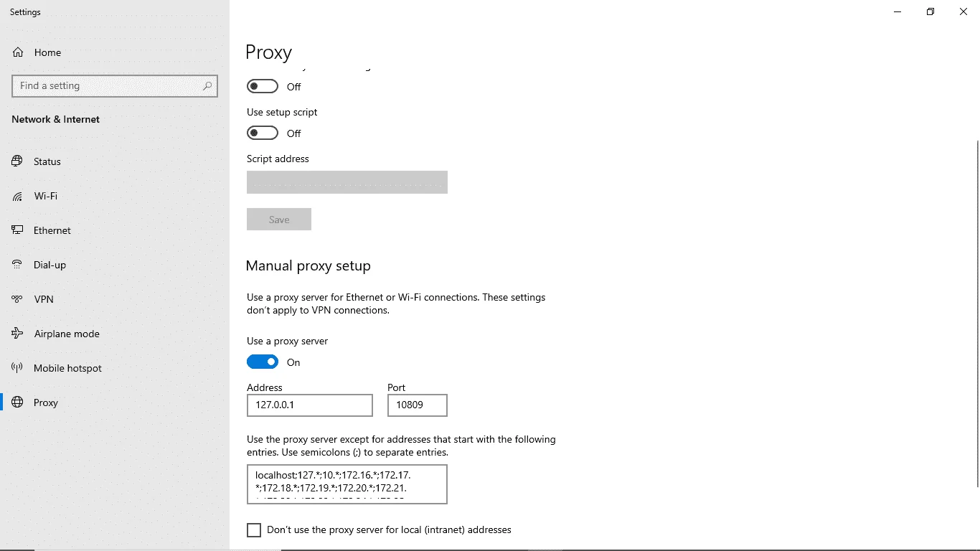980x551 pixels.
Task: Select Dial-up in the sidebar
Action: pyautogui.click(x=115, y=265)
